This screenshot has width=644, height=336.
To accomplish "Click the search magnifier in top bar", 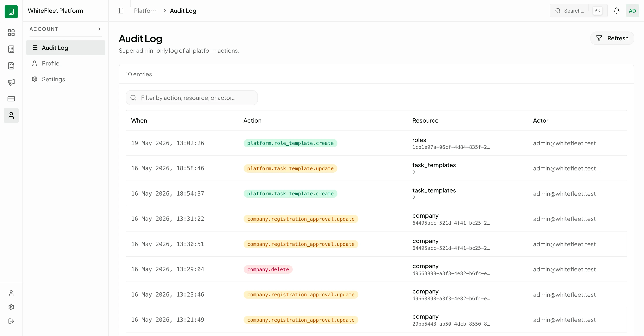I will click(x=558, y=11).
